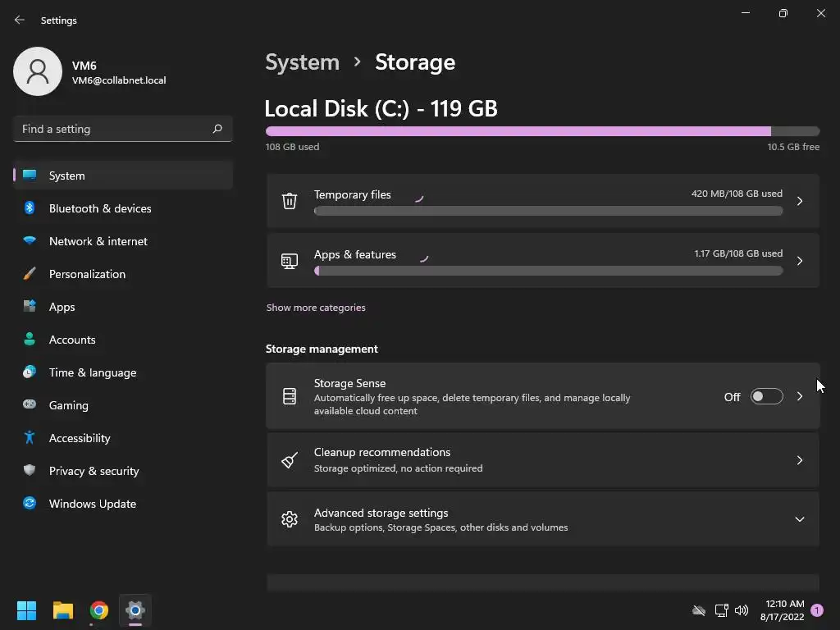This screenshot has height=630, width=840.
Task: Turn on the Storage Sense toggle
Action: tap(766, 397)
